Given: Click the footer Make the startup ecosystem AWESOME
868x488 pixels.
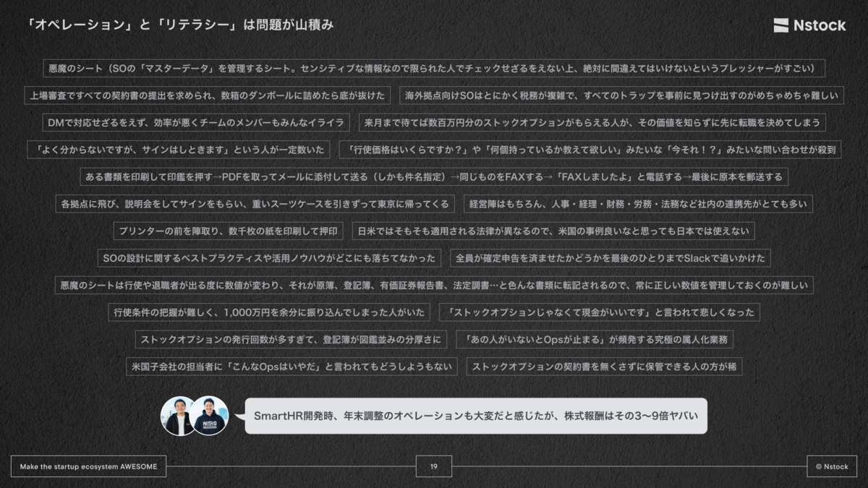Looking at the screenshot, I should [x=89, y=466].
